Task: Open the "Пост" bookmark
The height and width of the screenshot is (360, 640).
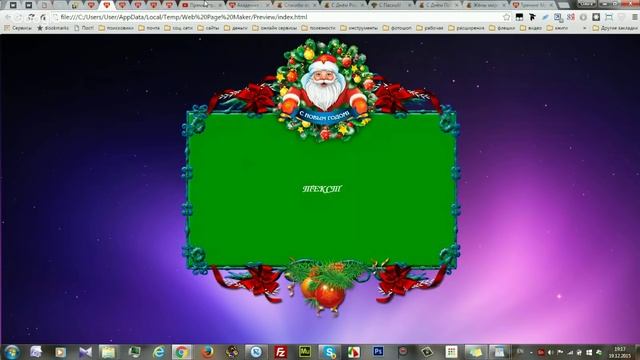Action: click(x=84, y=28)
